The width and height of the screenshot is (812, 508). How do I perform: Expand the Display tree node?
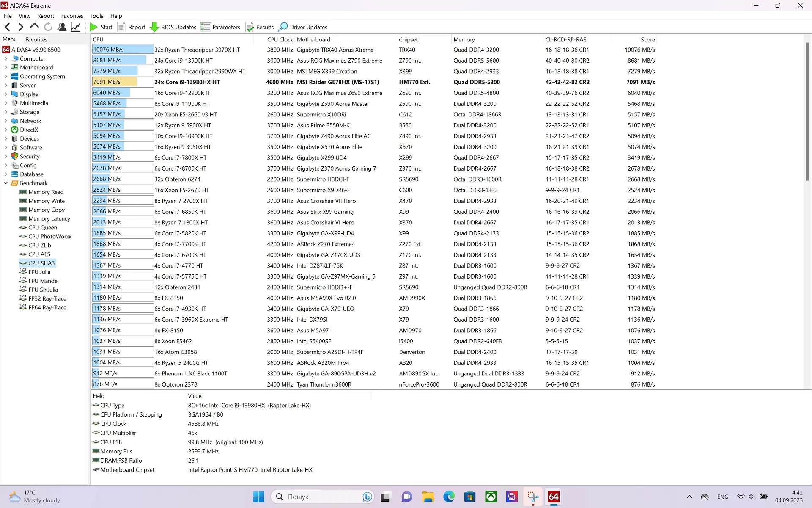tap(6, 94)
